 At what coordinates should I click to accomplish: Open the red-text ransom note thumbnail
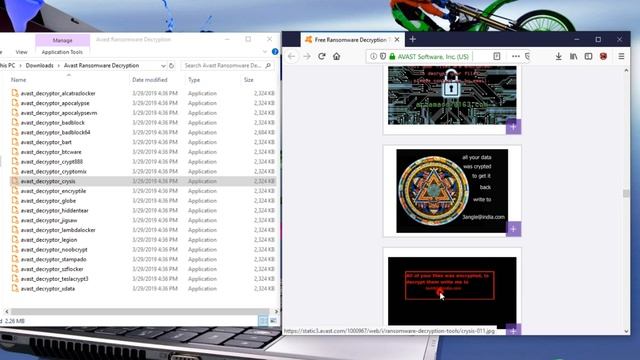(452, 291)
